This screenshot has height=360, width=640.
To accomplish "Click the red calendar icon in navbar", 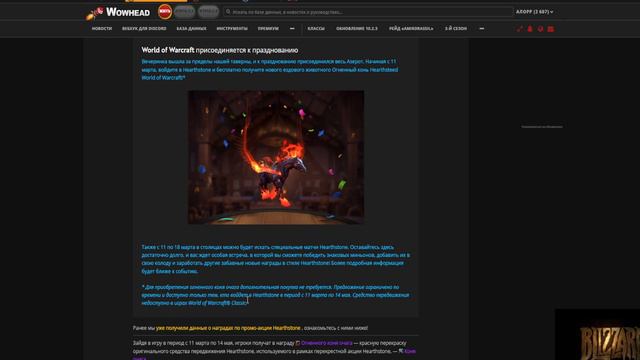I will [551, 29].
